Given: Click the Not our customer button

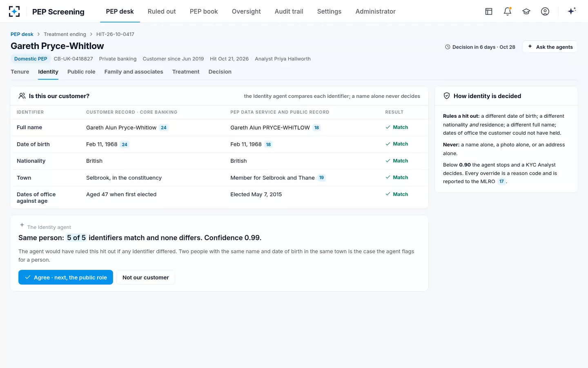Looking at the screenshot, I should coord(146,277).
